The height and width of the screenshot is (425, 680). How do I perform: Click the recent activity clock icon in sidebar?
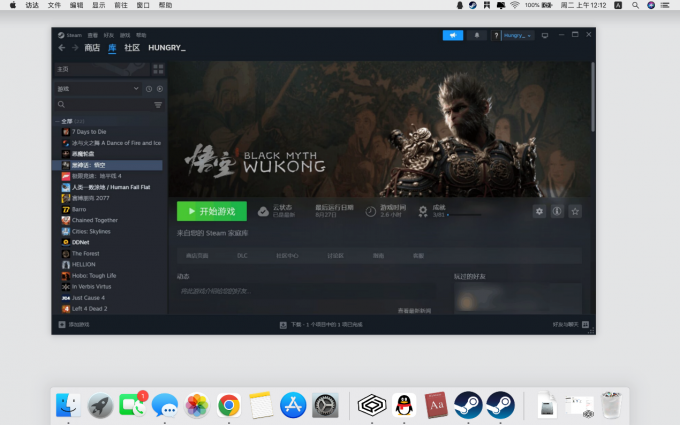pyautogui.click(x=149, y=89)
